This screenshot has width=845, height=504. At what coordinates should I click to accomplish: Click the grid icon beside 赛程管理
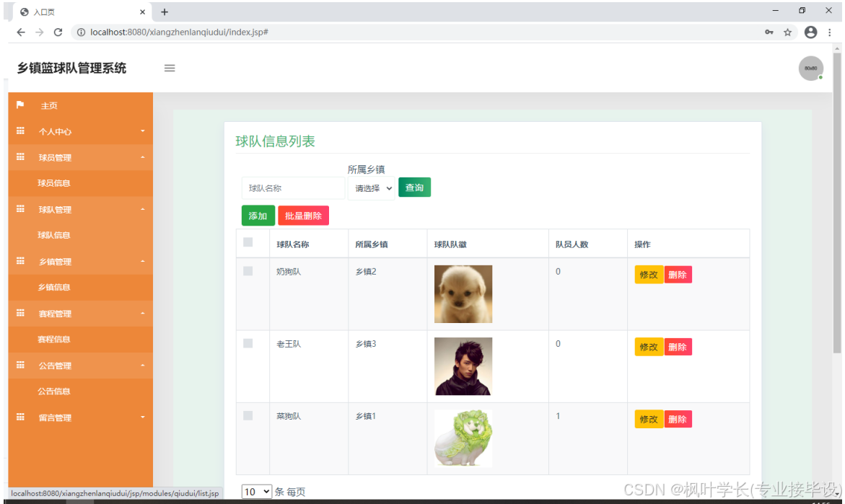point(20,313)
